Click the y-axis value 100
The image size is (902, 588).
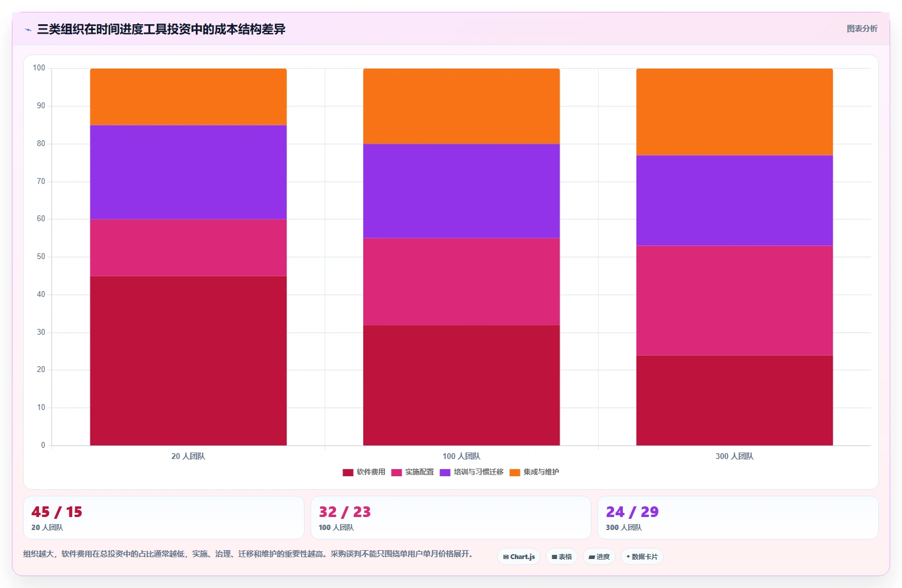tap(39, 68)
